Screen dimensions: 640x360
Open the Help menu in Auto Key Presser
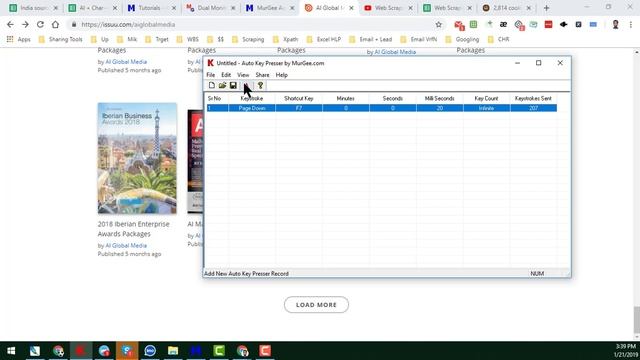tap(282, 75)
